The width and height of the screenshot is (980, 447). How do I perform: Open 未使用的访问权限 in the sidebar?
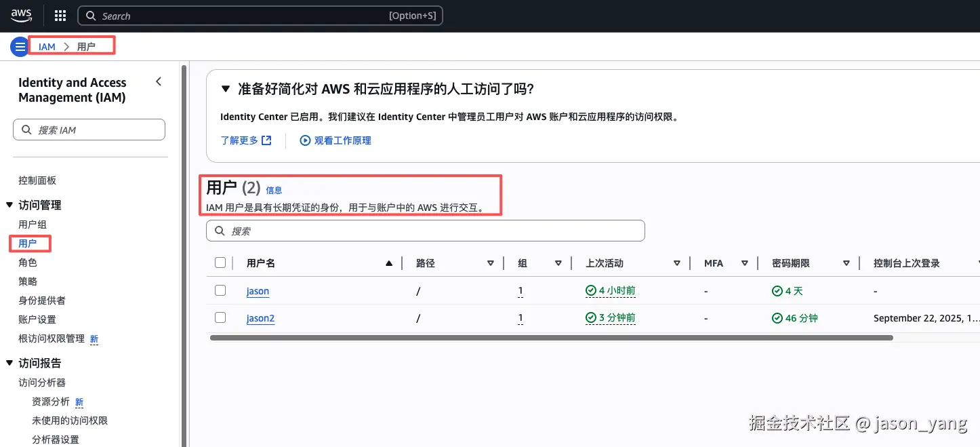pyautogui.click(x=70, y=421)
